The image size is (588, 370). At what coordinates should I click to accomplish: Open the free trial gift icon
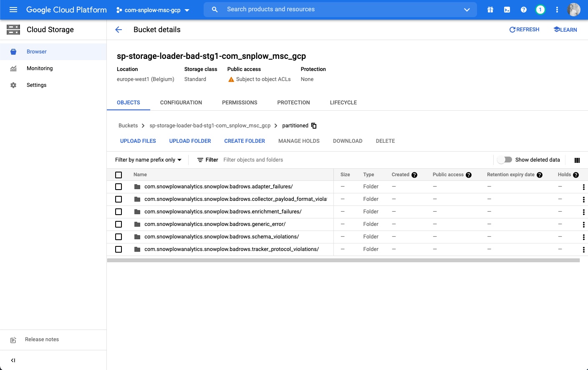[490, 10]
